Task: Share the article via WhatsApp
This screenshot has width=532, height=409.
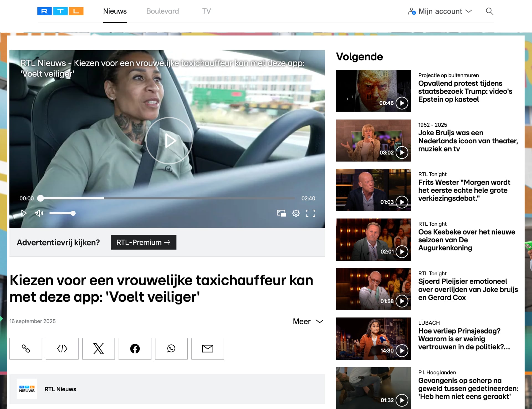Action: pos(171,349)
